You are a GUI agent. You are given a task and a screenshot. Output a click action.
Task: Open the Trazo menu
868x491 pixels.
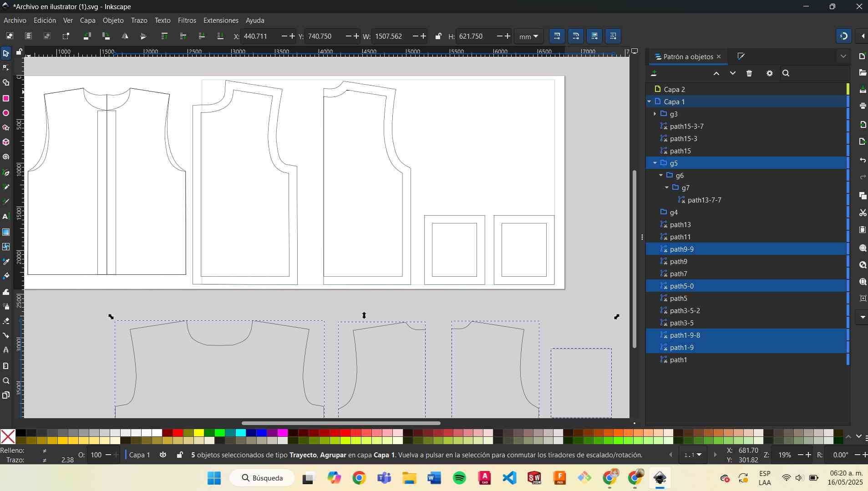(x=139, y=20)
